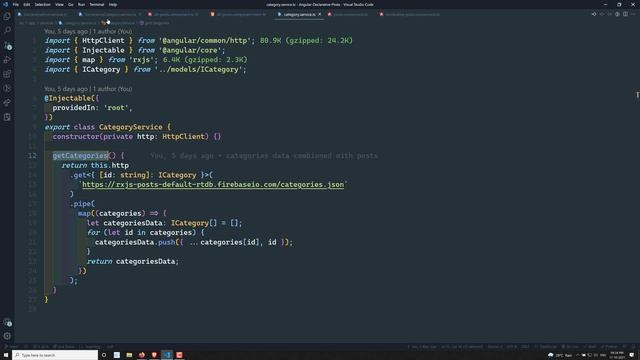Open Brave browser from the taskbar

(154, 355)
